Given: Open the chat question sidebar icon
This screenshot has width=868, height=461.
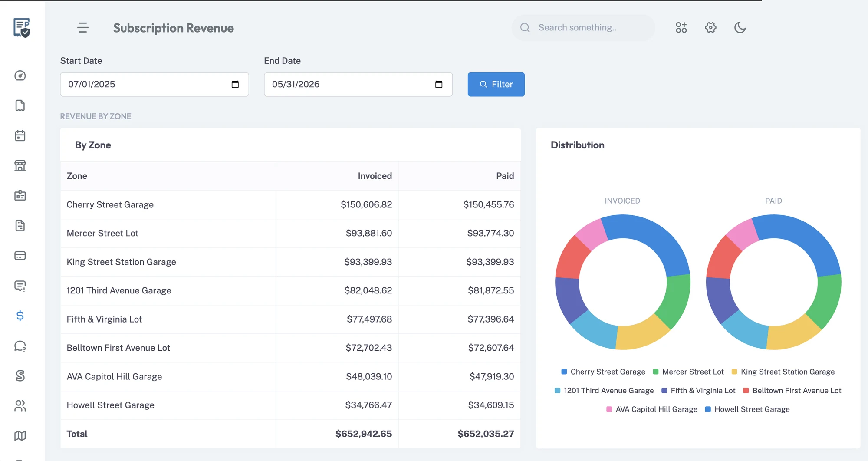Looking at the screenshot, I should click(20, 346).
